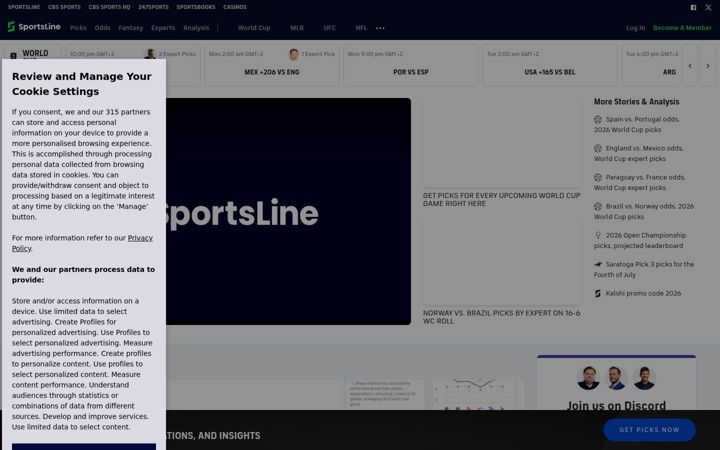Click CBS SPORTS link in top bar

click(x=64, y=7)
